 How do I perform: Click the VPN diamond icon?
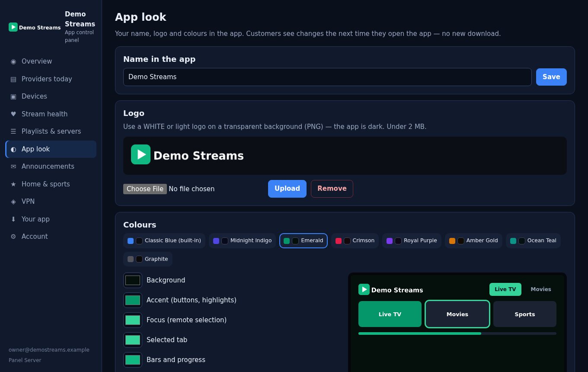point(13,202)
